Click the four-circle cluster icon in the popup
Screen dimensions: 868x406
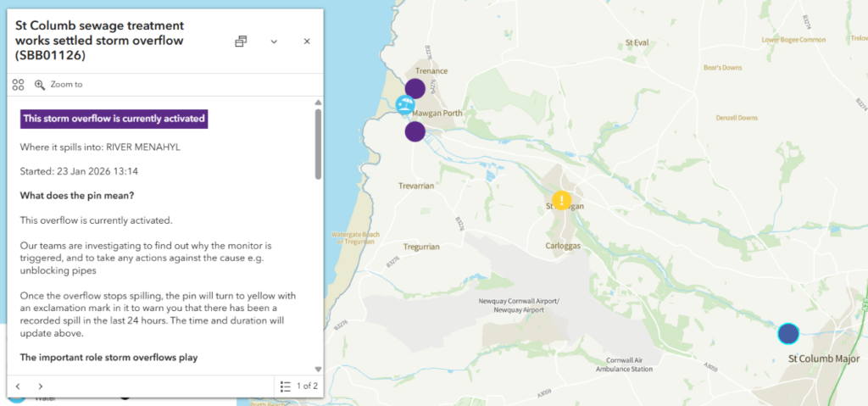tap(18, 85)
